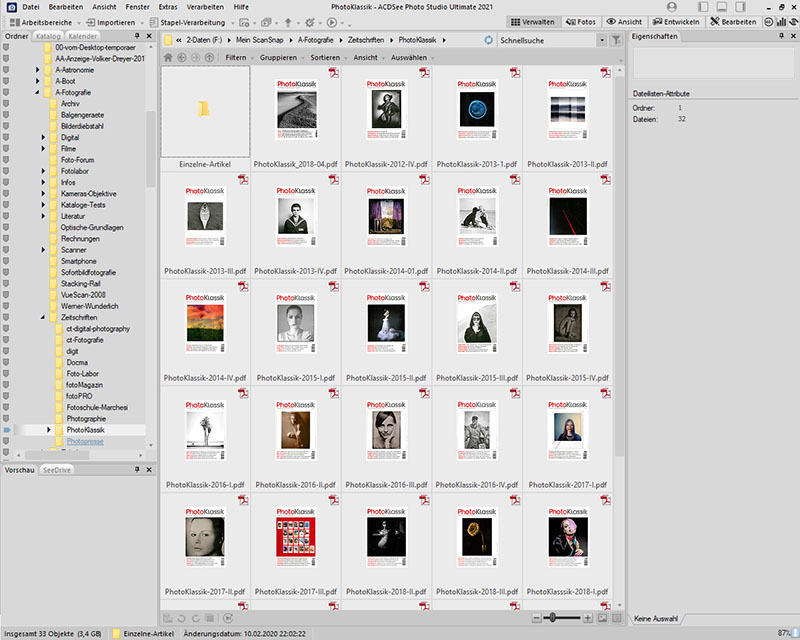Collapse the Zeitschriften folder in the tree
The image size is (800, 640).
[x=38, y=317]
